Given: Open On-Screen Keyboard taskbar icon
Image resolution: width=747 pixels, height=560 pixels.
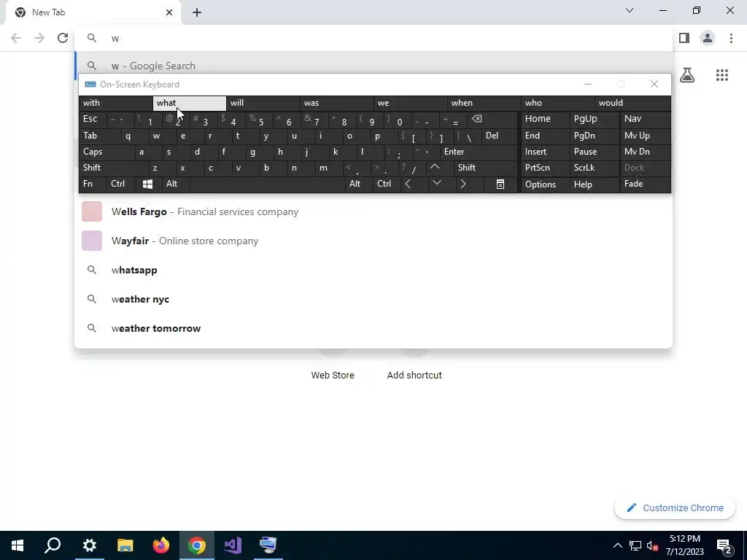Looking at the screenshot, I should 268,545.
